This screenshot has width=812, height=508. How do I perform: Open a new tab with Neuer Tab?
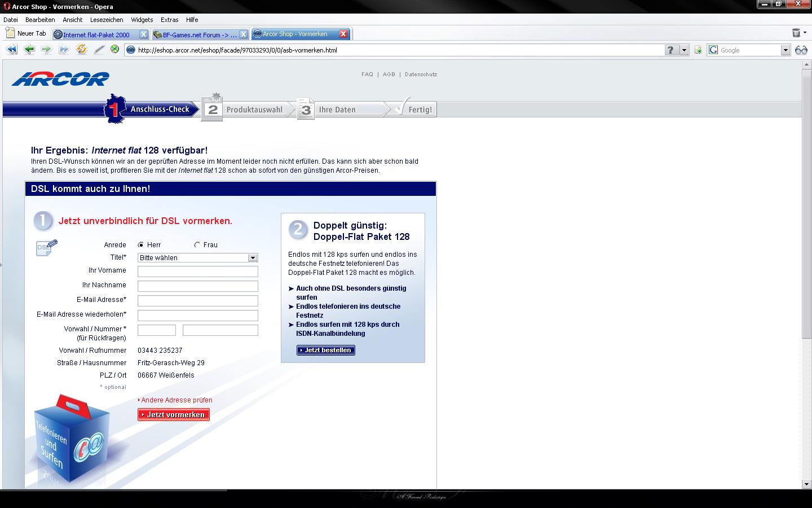26,33
